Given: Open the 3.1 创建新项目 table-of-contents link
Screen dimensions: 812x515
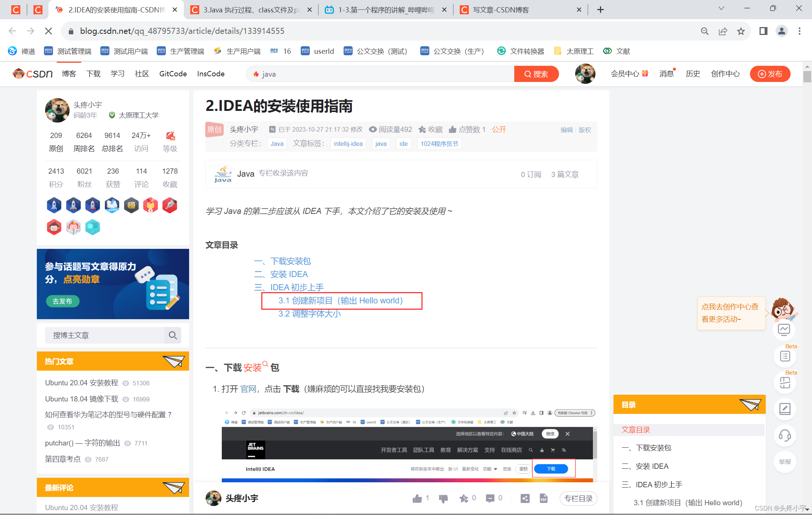Looking at the screenshot, I should tap(340, 300).
